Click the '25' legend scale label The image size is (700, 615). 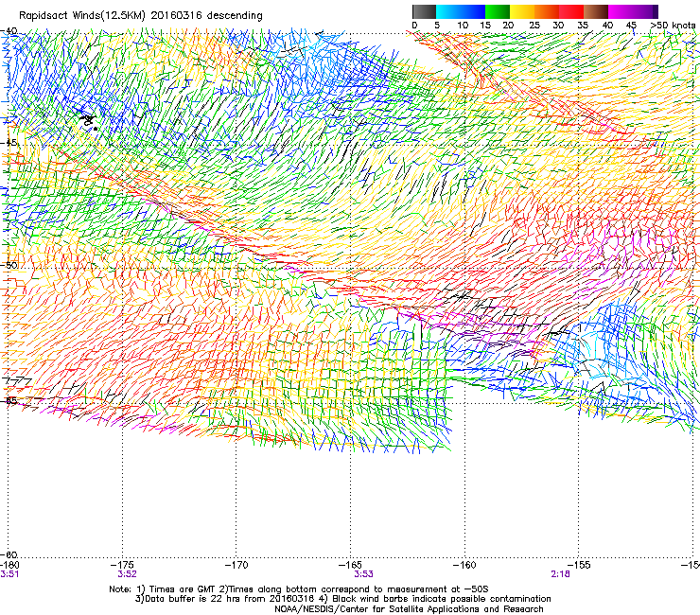534,26
